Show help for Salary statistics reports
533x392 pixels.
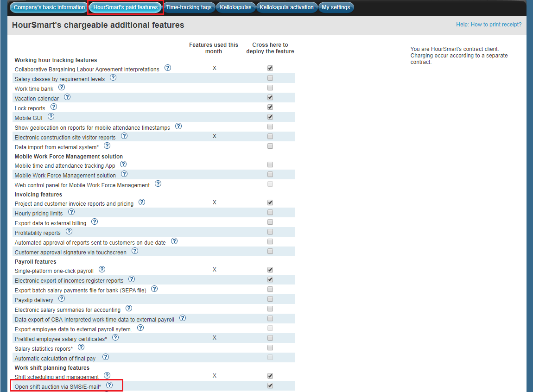81,347
